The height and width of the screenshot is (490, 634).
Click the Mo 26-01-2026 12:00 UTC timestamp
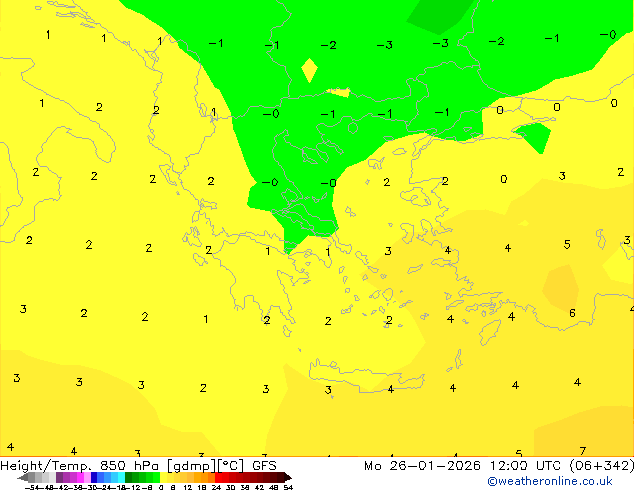click(x=462, y=466)
